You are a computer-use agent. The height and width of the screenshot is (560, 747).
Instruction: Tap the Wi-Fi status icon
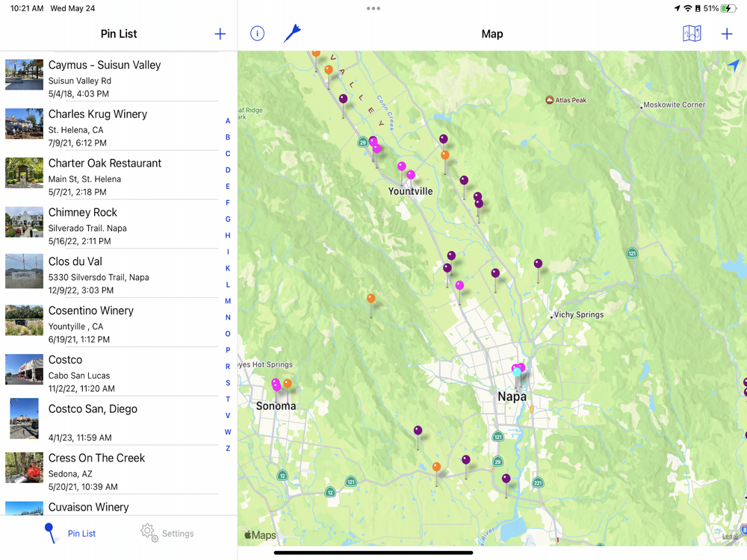click(687, 8)
